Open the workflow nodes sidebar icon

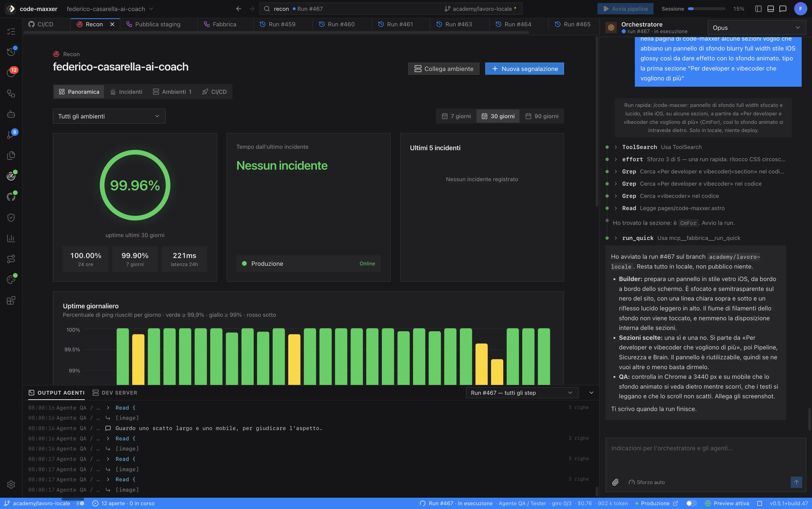[x=11, y=93]
